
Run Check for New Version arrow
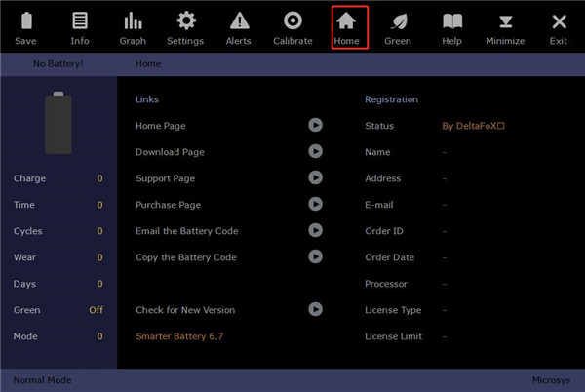(x=315, y=309)
